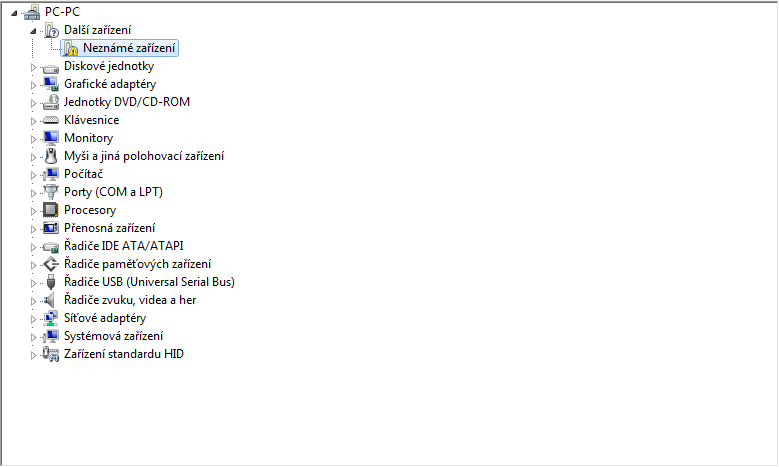Click the Síťové adaptéry network icon

click(x=51, y=318)
